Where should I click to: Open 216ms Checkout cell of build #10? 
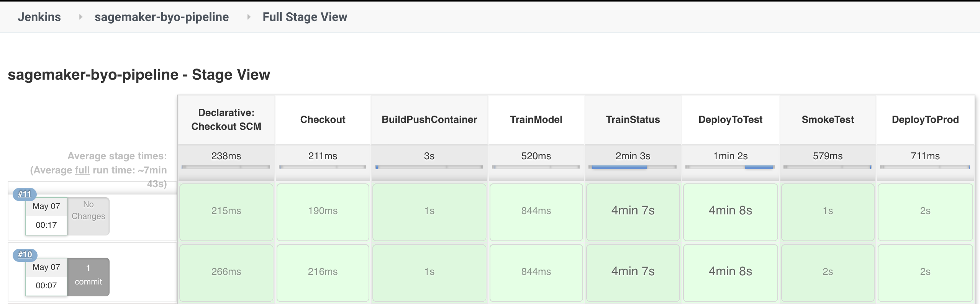pos(323,273)
